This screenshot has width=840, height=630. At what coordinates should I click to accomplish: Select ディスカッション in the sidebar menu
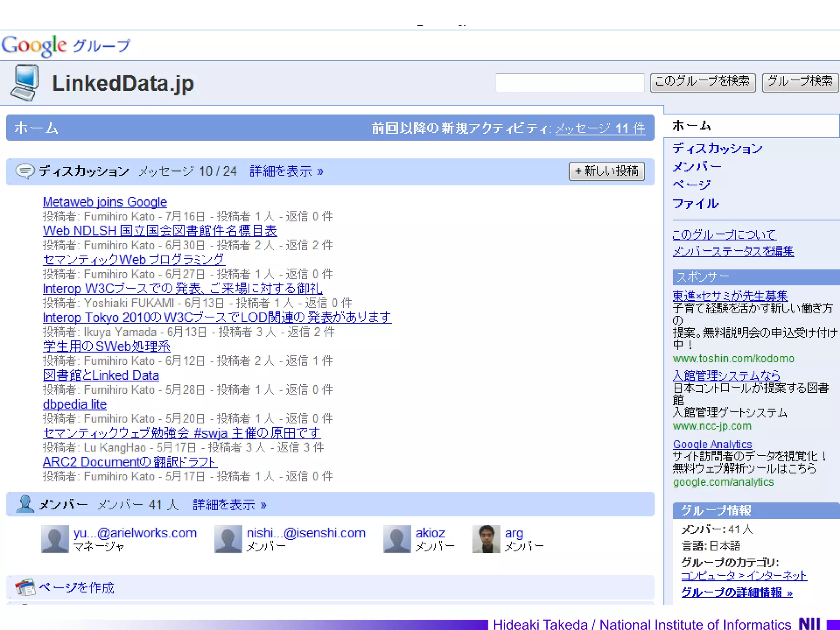click(717, 148)
